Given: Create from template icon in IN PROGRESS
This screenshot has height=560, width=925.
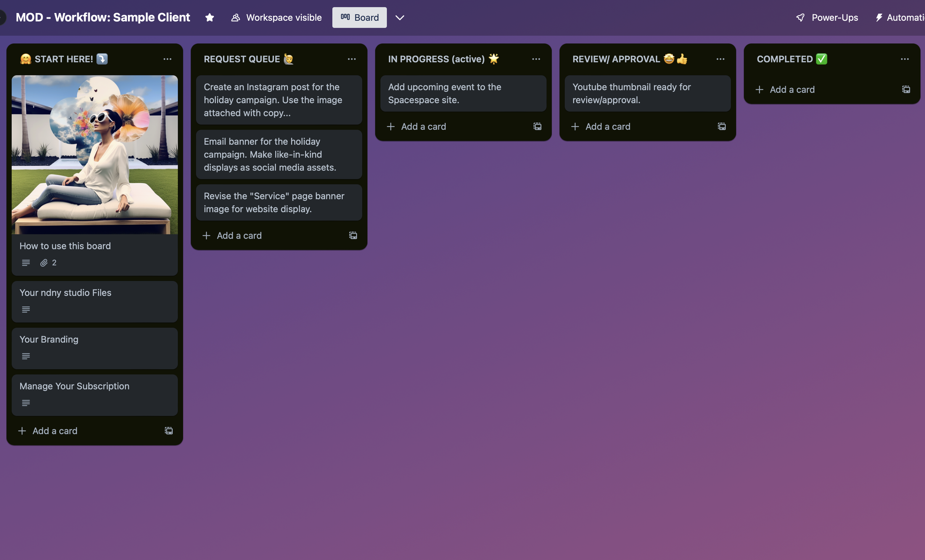Looking at the screenshot, I should pyautogui.click(x=538, y=126).
